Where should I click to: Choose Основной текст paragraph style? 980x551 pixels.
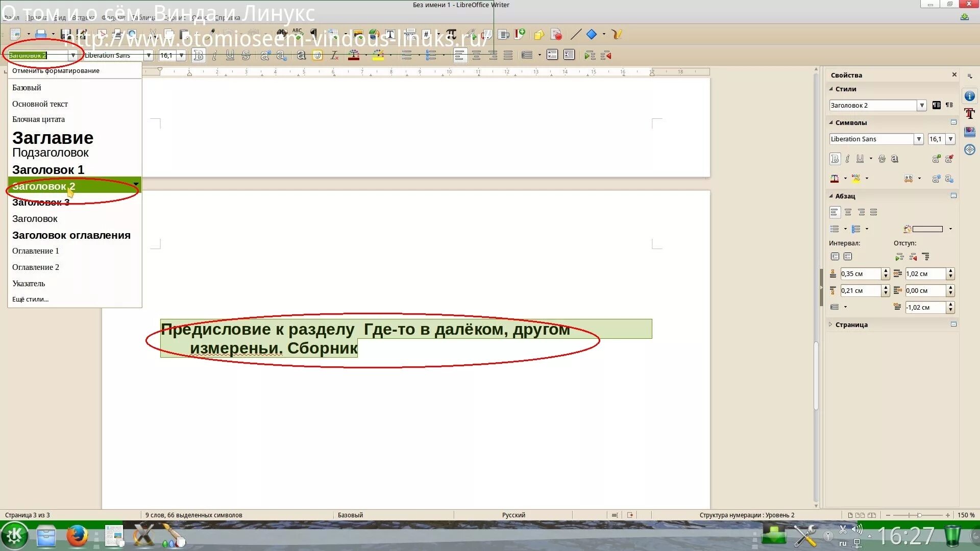(x=40, y=104)
